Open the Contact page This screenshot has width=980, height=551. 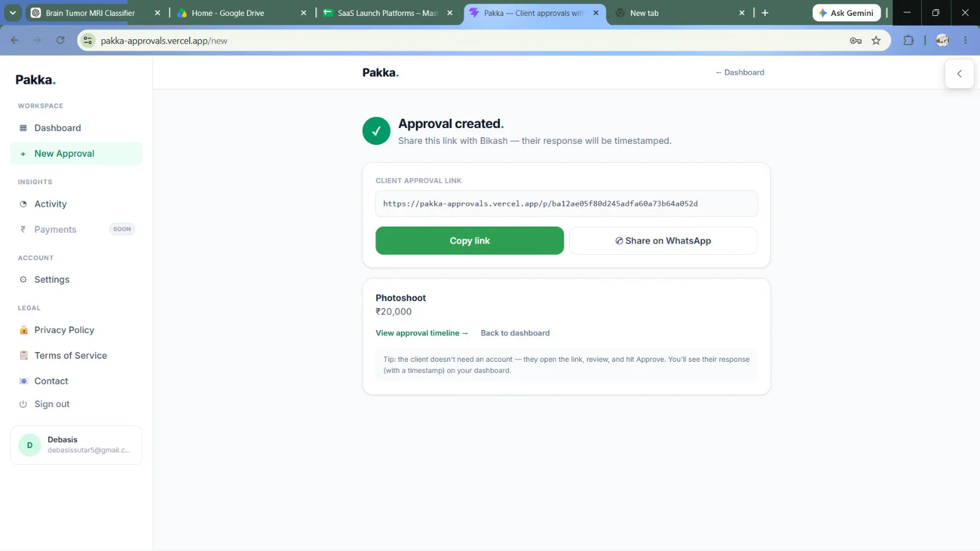pyautogui.click(x=76, y=381)
